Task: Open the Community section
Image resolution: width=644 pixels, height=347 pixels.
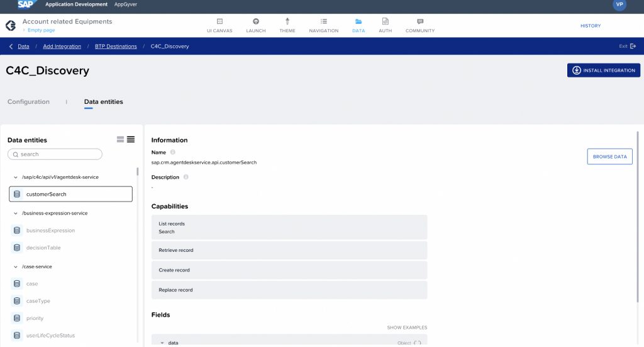Action: click(x=419, y=25)
